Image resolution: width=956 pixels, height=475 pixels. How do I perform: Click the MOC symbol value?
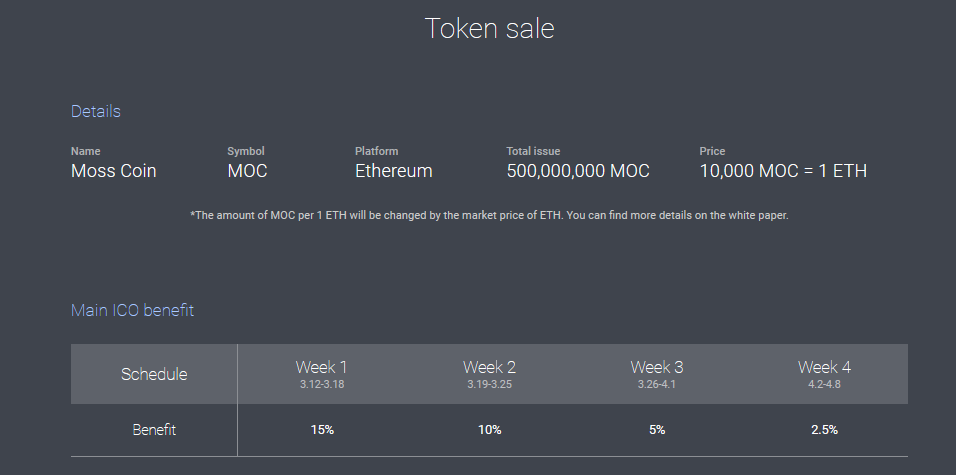coord(247,171)
